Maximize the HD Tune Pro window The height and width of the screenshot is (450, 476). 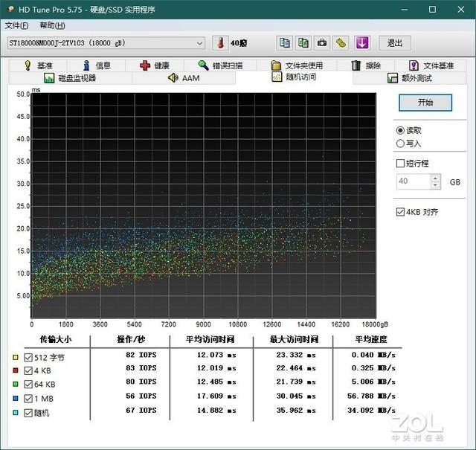click(x=432, y=10)
